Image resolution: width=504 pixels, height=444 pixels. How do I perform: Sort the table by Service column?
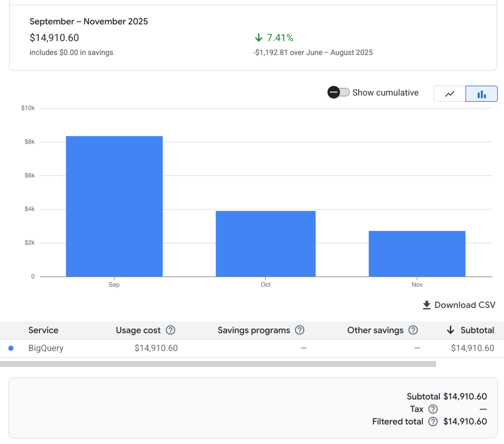point(43,330)
